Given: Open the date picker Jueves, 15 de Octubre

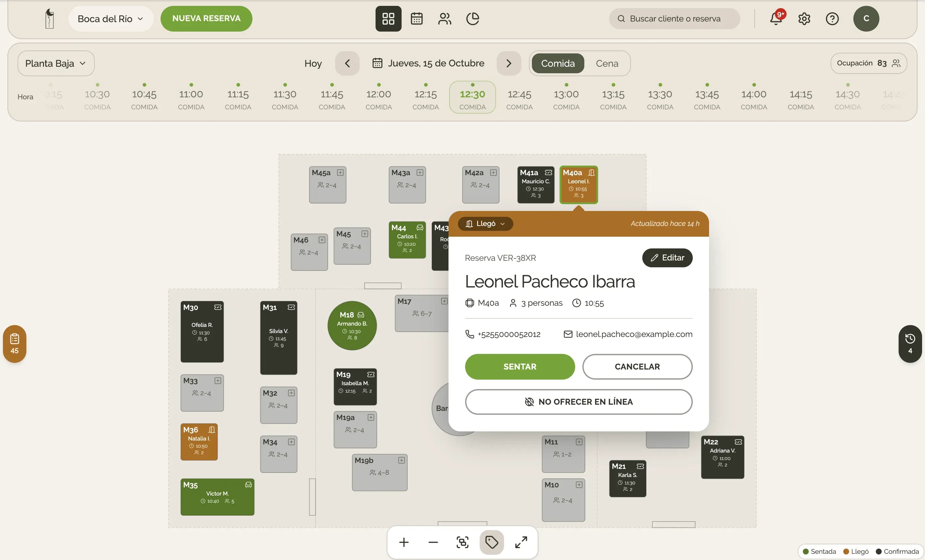Looking at the screenshot, I should 428,63.
